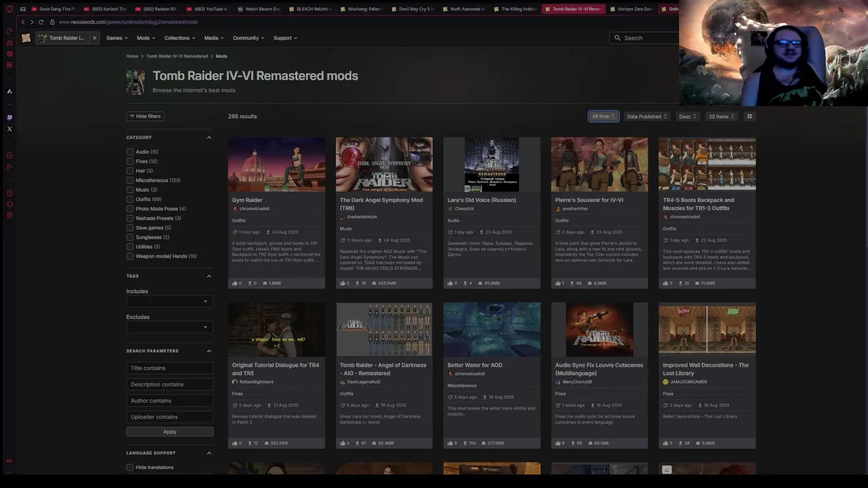Reload the page with the refresh icon

click(41, 22)
